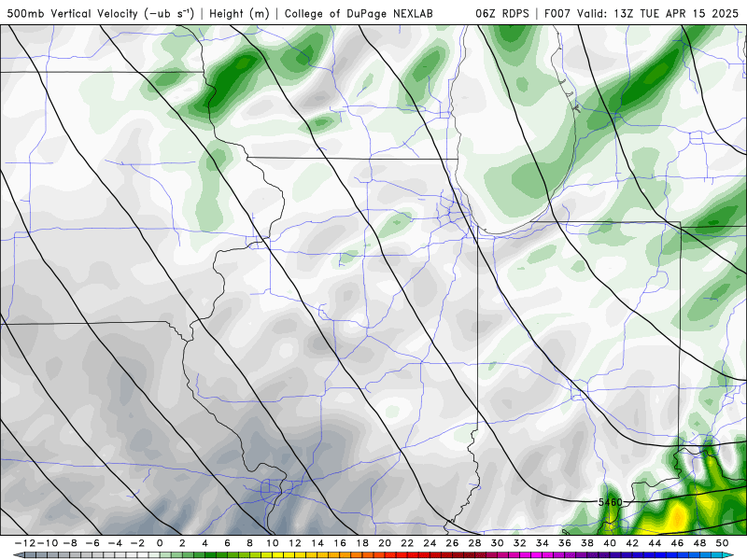Click the 46 value on the color scale
Screen dimensions: 747x560
(677, 543)
